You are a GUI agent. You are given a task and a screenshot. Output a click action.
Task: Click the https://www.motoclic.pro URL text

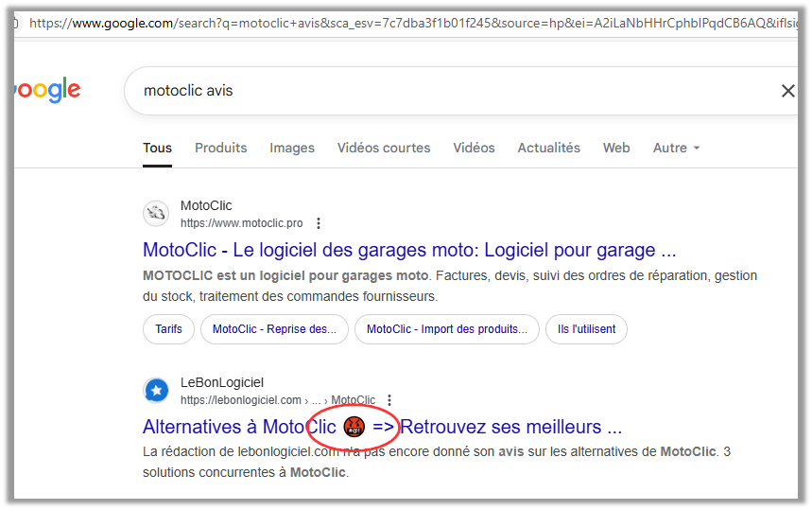(241, 223)
